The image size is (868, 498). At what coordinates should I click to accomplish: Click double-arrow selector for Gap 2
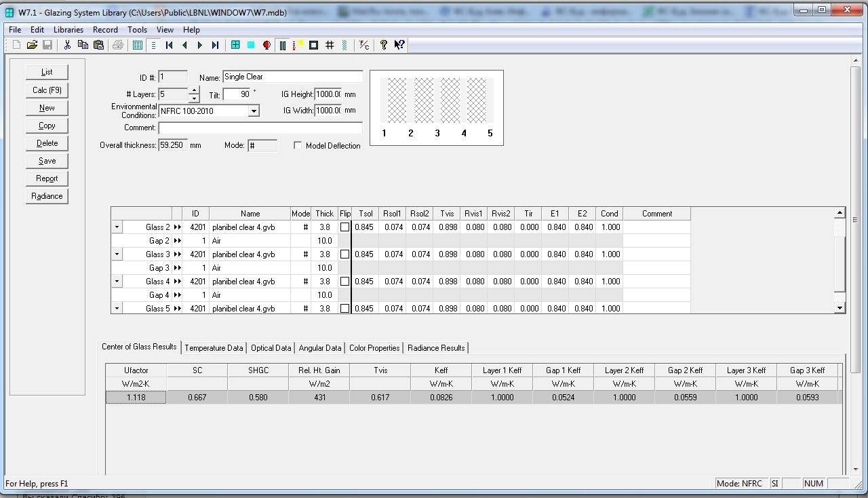point(178,241)
